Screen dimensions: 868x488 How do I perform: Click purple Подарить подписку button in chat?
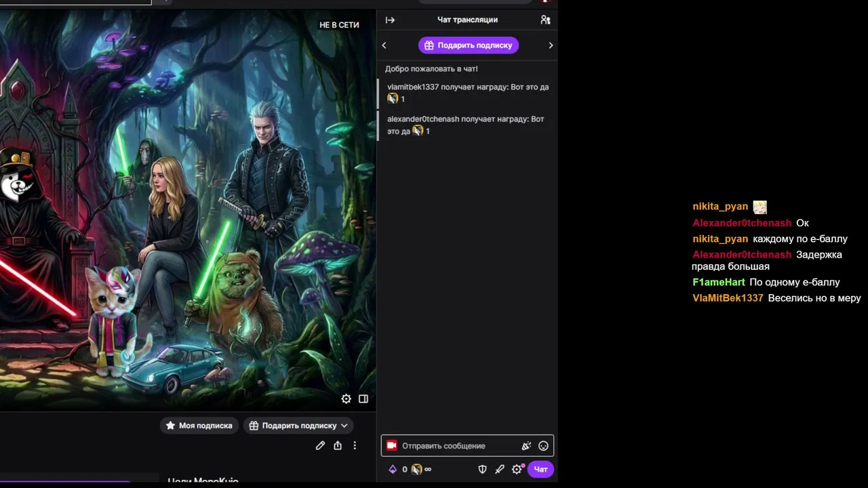[469, 45]
